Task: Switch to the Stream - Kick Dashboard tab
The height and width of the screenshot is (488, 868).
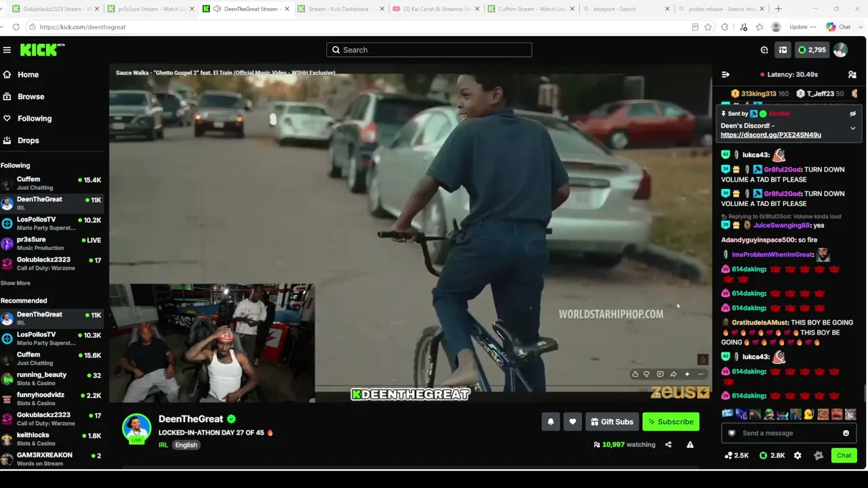Action: pos(339,9)
